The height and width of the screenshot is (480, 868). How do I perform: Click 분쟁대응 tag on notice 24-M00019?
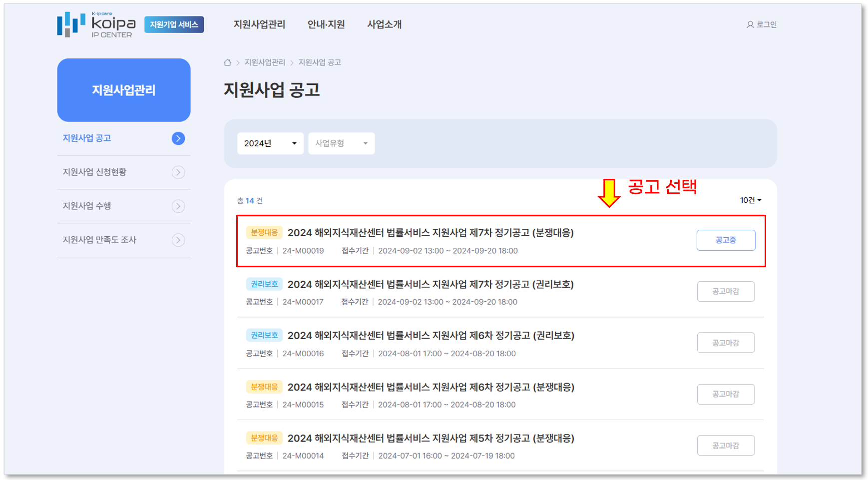click(264, 233)
